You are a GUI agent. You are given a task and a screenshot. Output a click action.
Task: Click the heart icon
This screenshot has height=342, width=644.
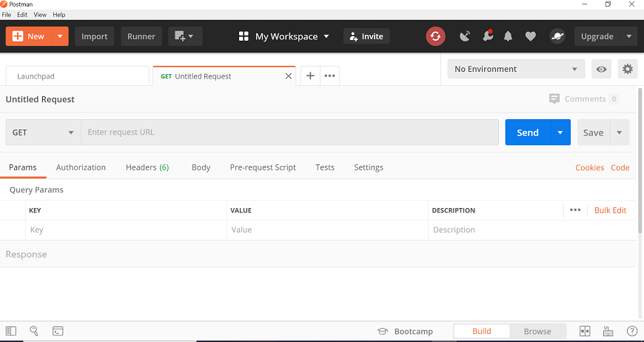pos(531,36)
